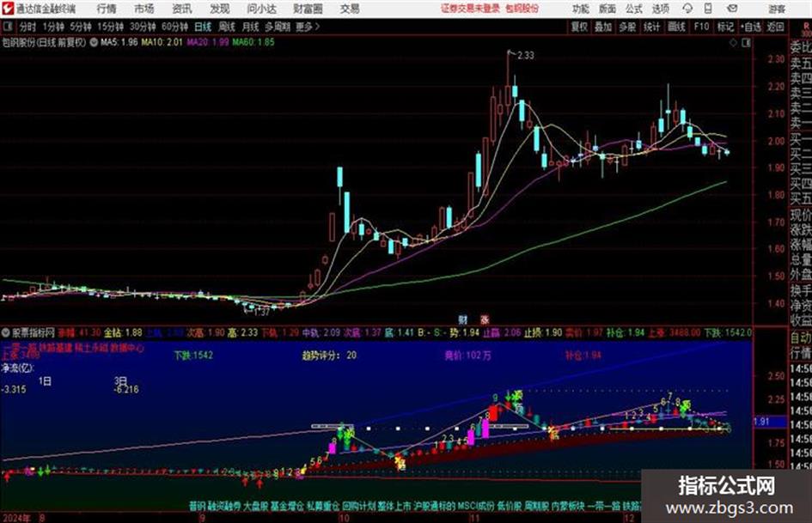Expand 更多 period options
Image resolution: width=812 pixels, height=523 pixels.
point(307,27)
